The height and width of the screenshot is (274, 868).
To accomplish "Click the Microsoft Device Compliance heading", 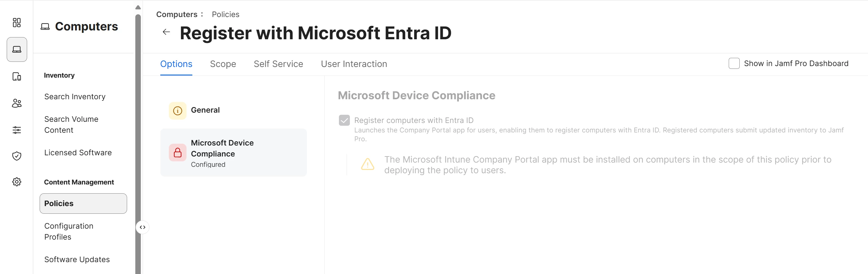I will coord(417,95).
